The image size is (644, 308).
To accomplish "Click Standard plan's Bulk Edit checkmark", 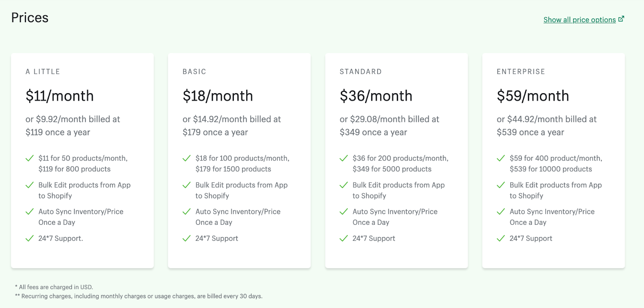I will 343,185.
